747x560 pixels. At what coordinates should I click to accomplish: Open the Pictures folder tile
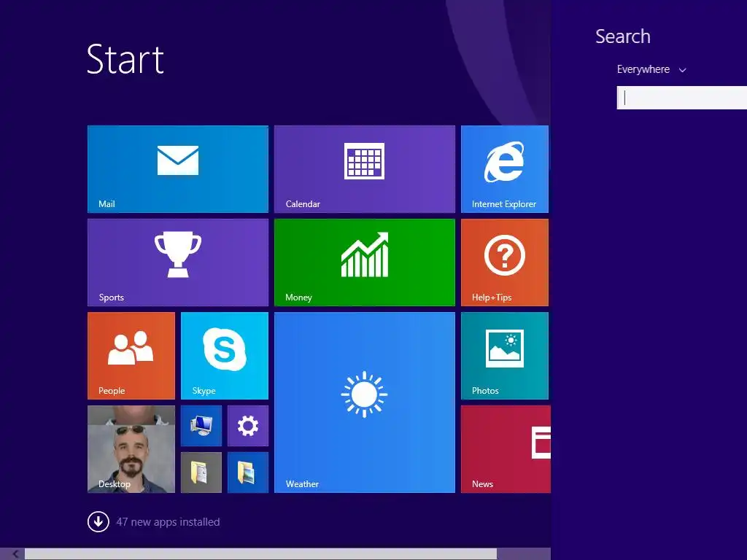pos(248,472)
